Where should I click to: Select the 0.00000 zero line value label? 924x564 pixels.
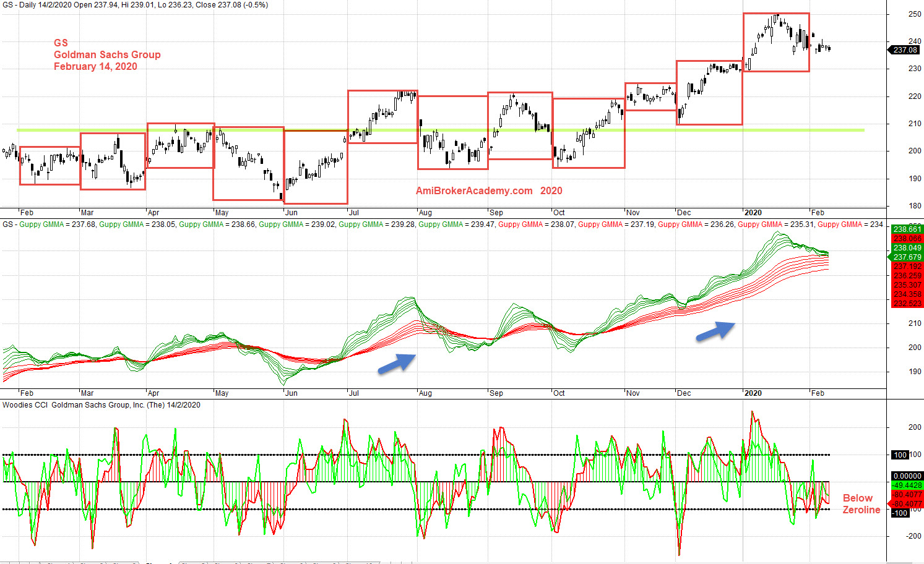click(907, 476)
